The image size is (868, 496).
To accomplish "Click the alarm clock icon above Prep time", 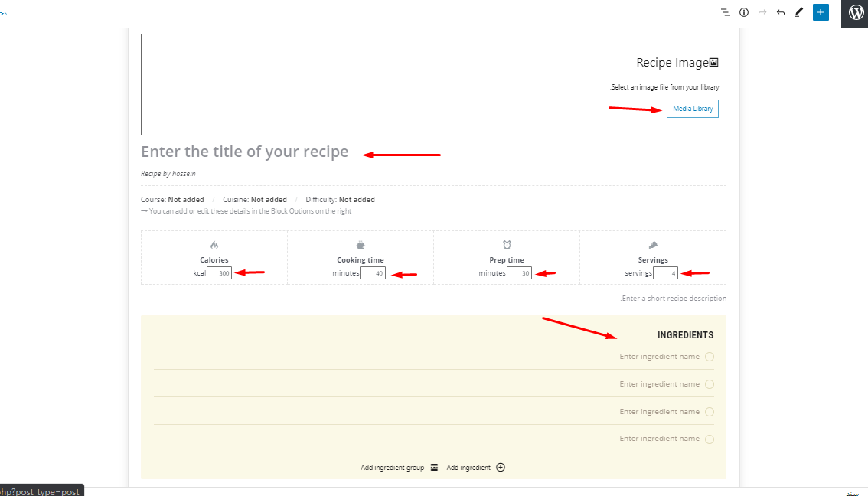I will pos(507,245).
